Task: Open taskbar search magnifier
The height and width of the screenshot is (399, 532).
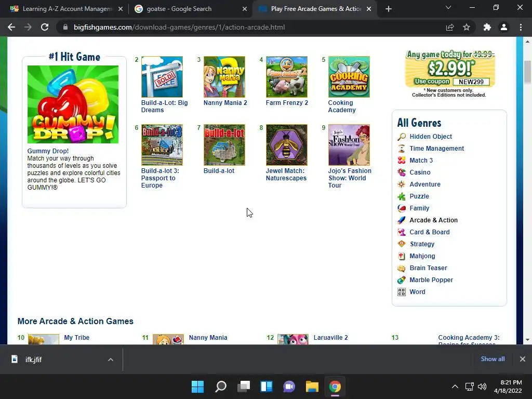Action: tap(220, 387)
